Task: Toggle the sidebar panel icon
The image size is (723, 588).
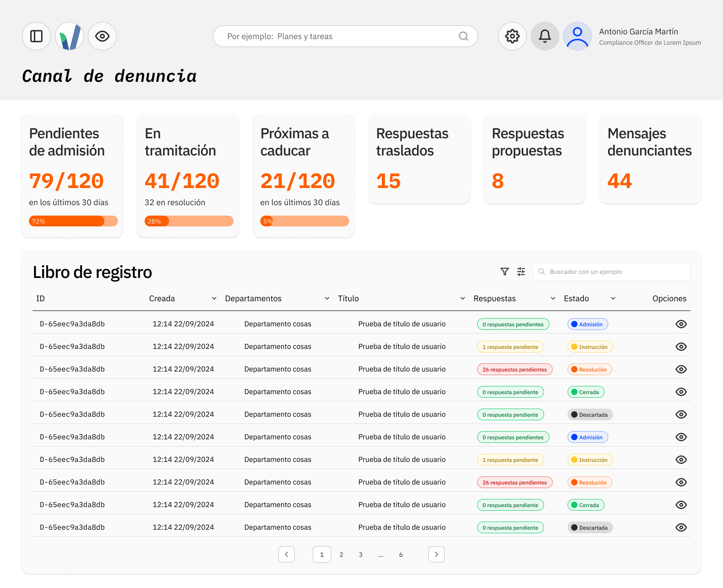Action: (x=36, y=36)
